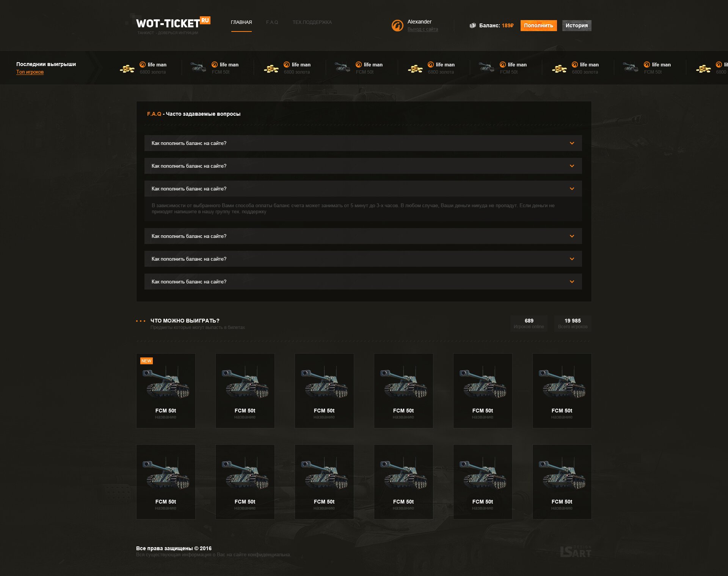Click the 189₽ balance amount
The image size is (728, 576).
pos(507,25)
